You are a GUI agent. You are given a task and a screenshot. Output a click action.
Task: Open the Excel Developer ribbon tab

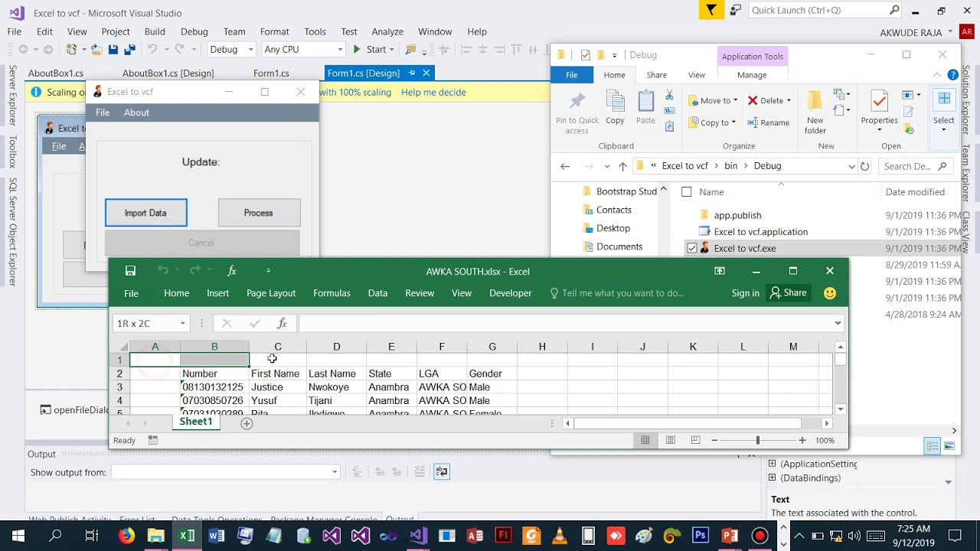click(x=511, y=293)
